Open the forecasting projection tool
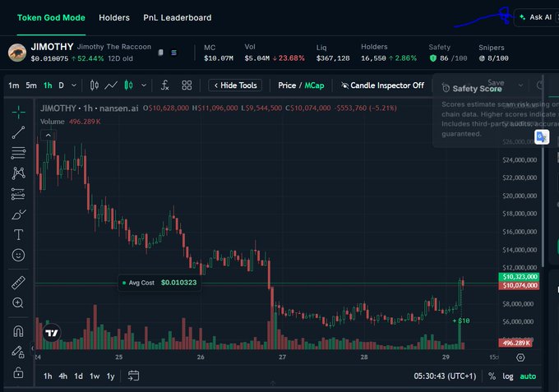The image size is (559, 392). [18, 194]
